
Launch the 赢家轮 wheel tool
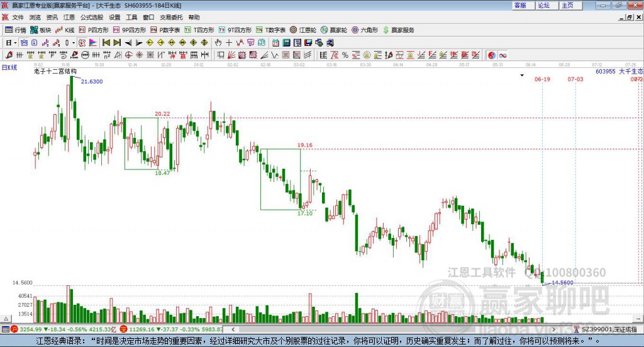click(x=334, y=30)
